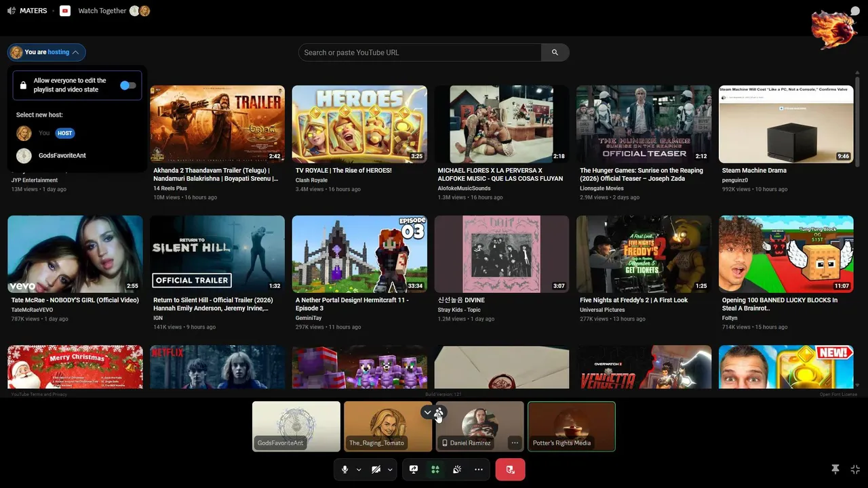Open the Merry Christmas video thumbnail
The height and width of the screenshot is (488, 868).
pyautogui.click(x=75, y=367)
